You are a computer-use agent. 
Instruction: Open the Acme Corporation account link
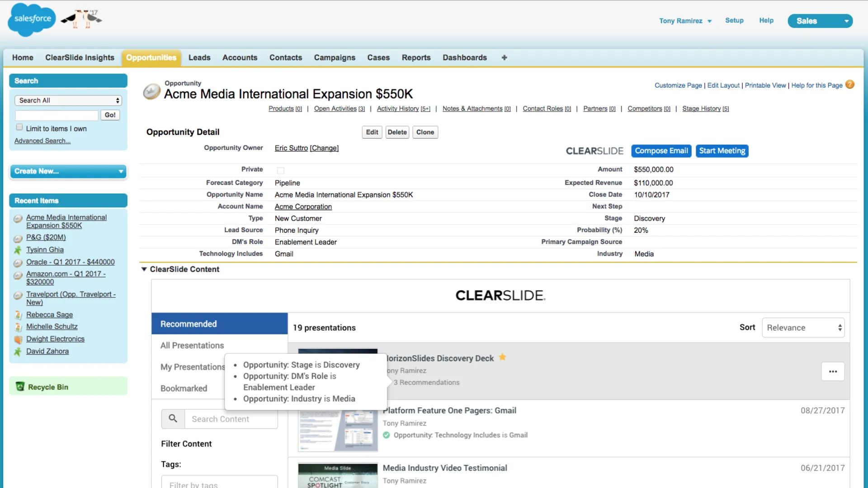click(x=303, y=206)
